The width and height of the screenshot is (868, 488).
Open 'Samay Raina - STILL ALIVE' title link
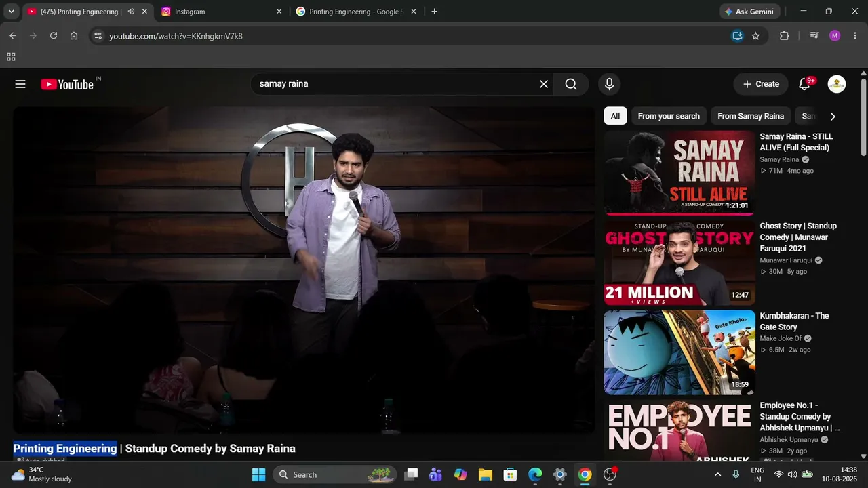click(796, 142)
